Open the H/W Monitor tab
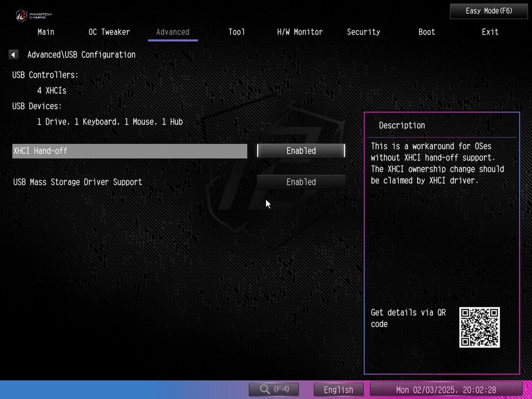532x399 pixels. (x=300, y=32)
